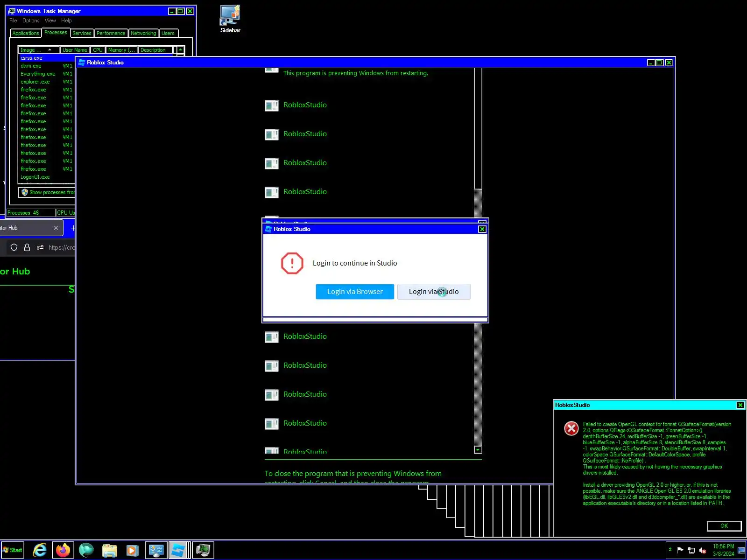747x560 pixels.
Task: Click Login via Browser button
Action: 355,292
